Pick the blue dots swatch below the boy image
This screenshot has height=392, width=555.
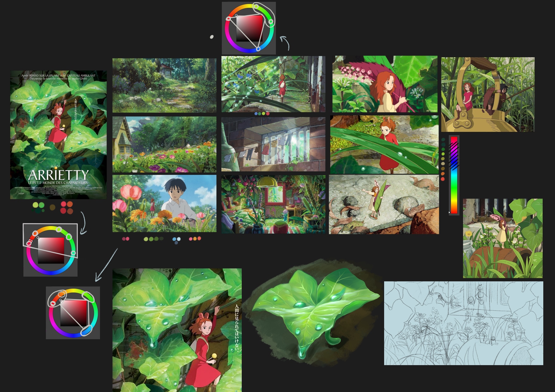pyautogui.click(x=176, y=240)
